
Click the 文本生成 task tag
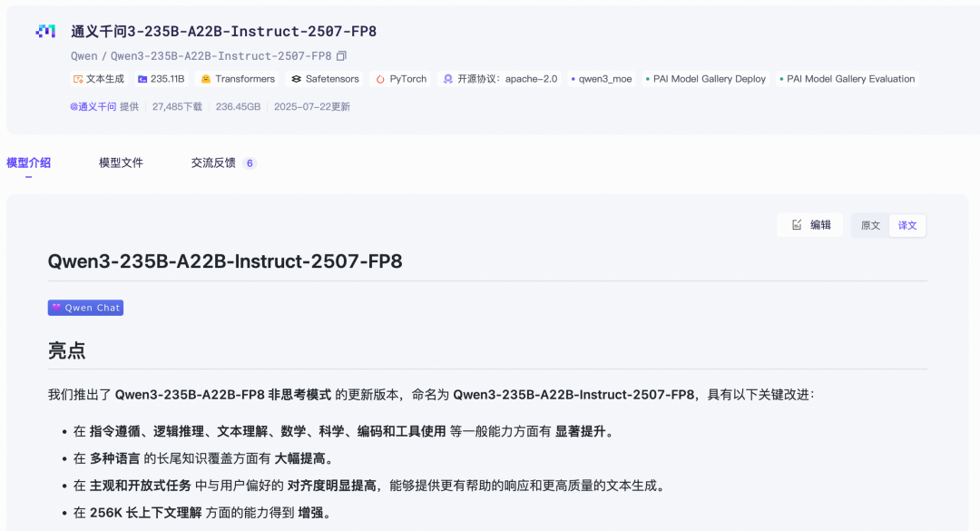click(99, 79)
